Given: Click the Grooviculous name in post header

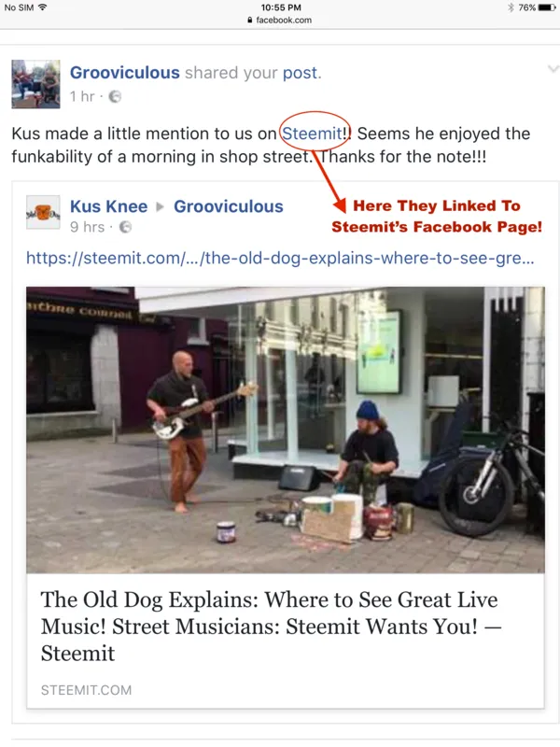Looking at the screenshot, I should (125, 73).
